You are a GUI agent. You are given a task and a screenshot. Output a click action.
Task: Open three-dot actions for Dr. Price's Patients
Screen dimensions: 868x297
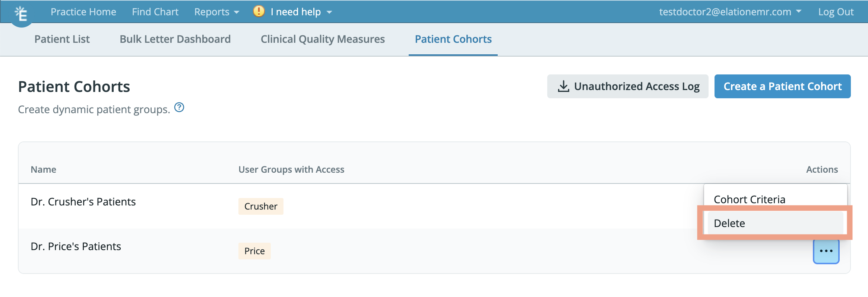tap(826, 251)
